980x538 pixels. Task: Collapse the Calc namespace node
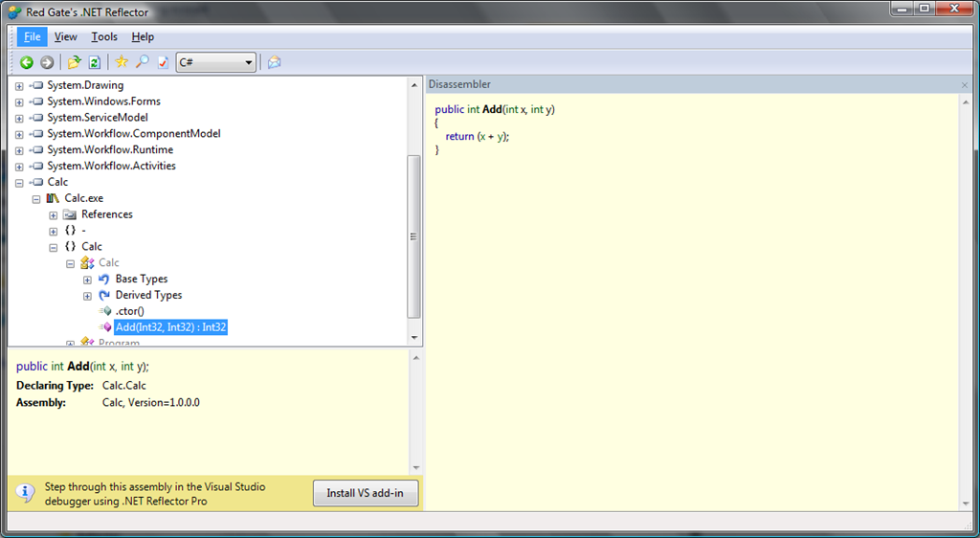[54, 248]
